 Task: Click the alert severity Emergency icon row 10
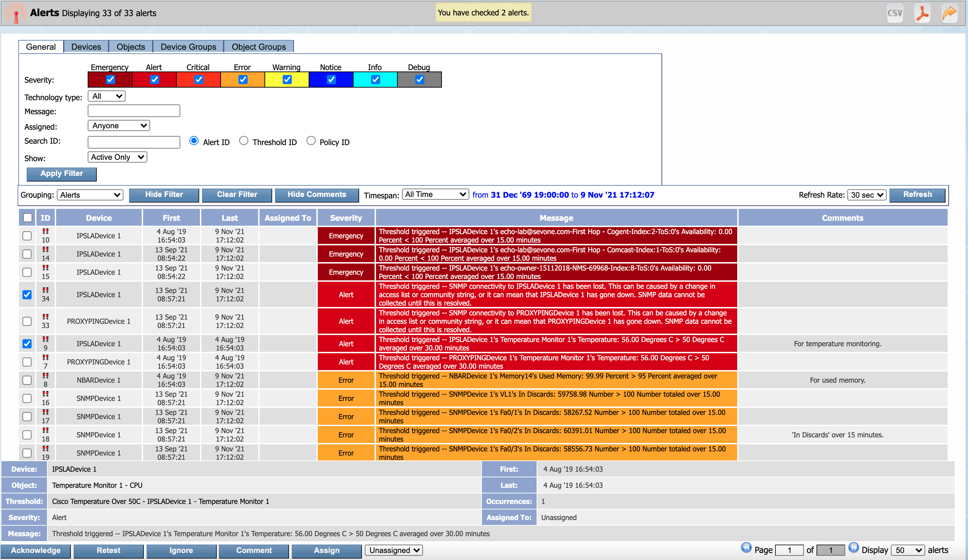[x=45, y=231]
